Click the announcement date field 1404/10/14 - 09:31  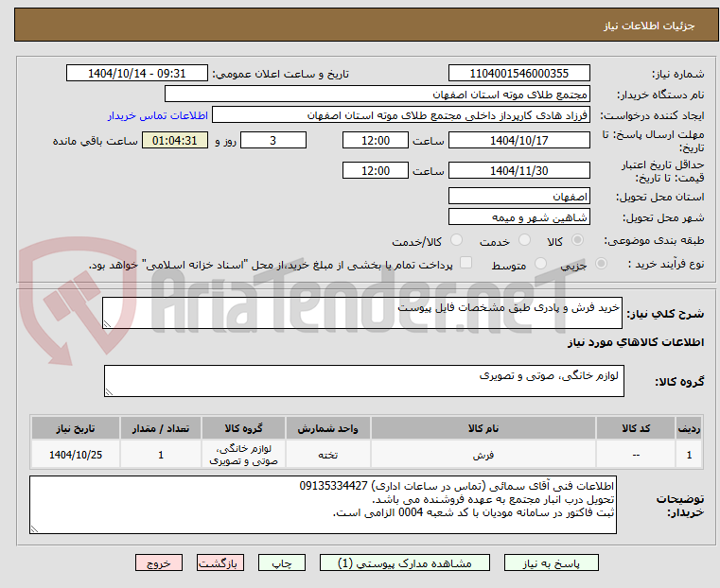137,74
